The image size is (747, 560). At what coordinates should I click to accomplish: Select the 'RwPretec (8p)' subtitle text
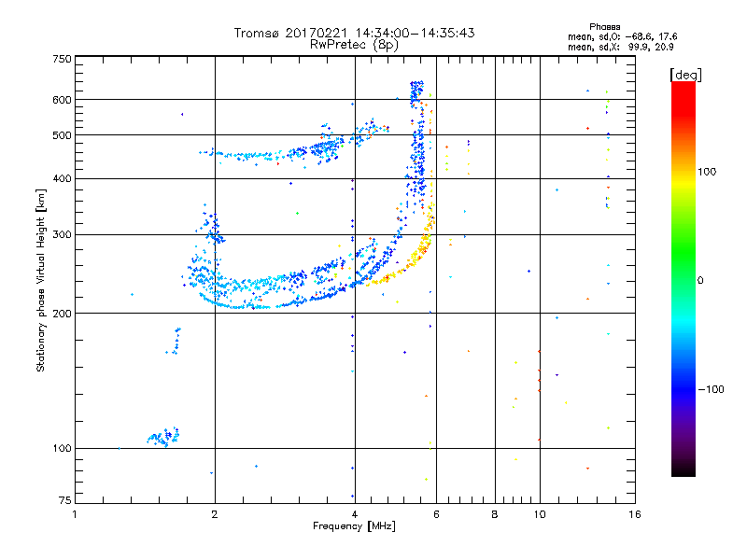[x=354, y=45]
